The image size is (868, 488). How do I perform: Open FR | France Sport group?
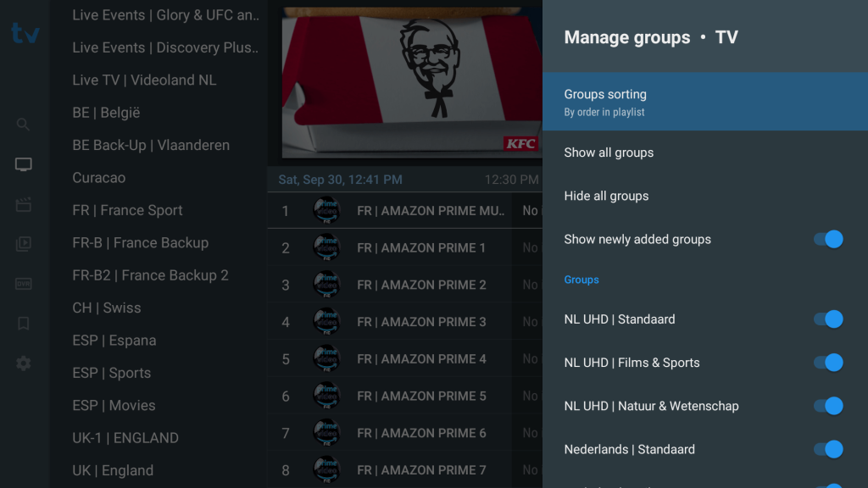[127, 210]
